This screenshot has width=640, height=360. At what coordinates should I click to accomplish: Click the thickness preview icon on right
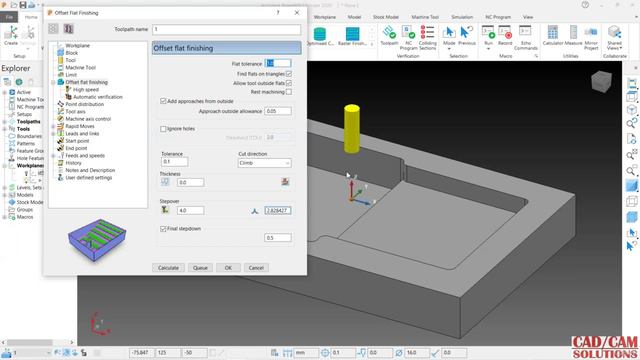(285, 182)
